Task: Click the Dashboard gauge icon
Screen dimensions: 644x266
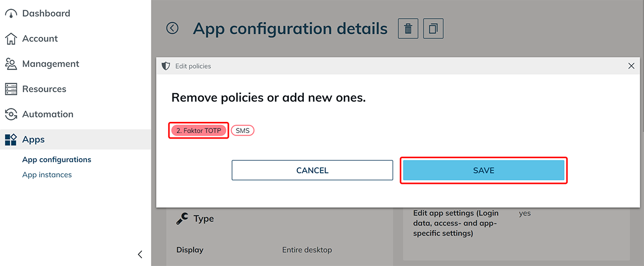Action: pos(11,14)
